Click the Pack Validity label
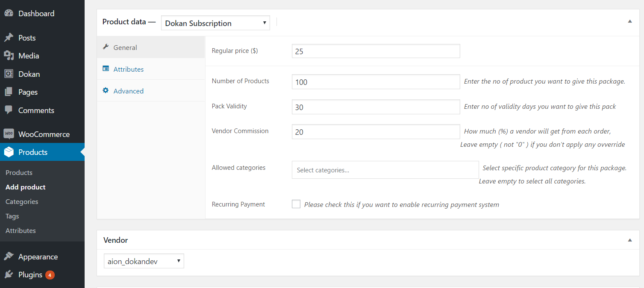644x288 pixels. point(229,106)
